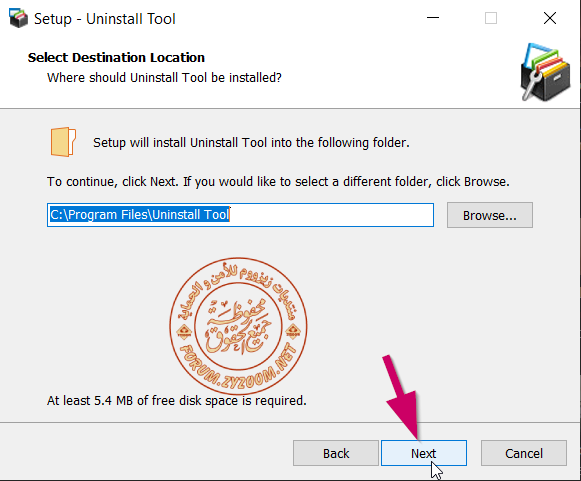Click 'Setup will install Uninstall Tool' text
The height and width of the screenshot is (481, 581).
(x=251, y=143)
